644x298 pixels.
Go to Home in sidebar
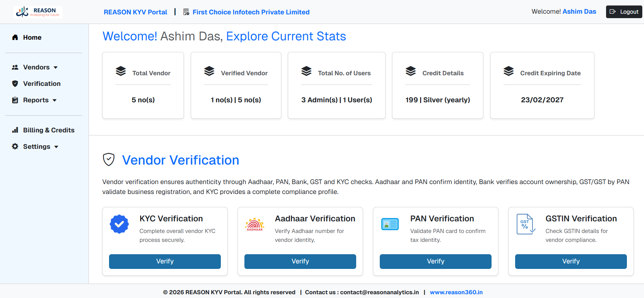point(32,38)
